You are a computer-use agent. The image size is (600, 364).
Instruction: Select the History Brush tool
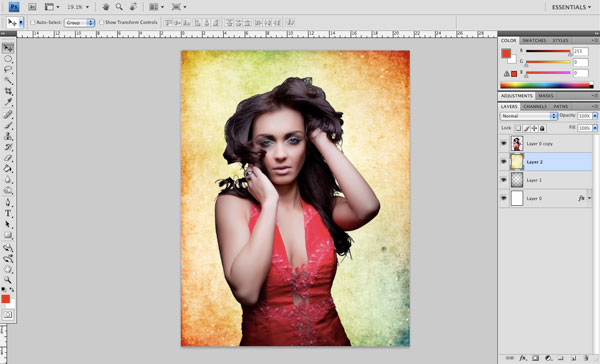click(x=8, y=147)
